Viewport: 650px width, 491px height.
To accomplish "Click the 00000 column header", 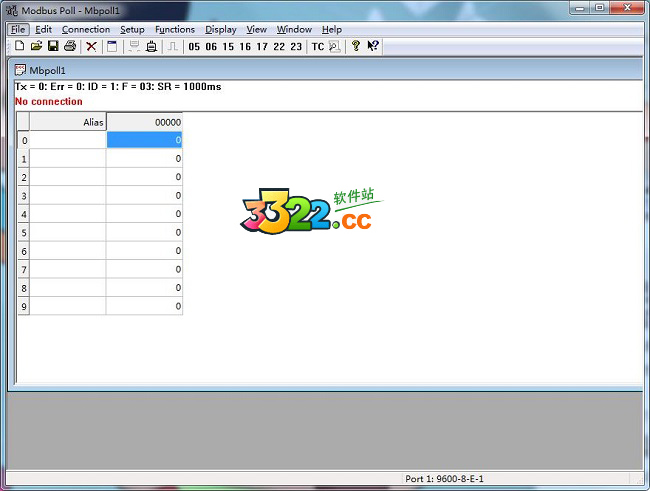I will [x=144, y=122].
